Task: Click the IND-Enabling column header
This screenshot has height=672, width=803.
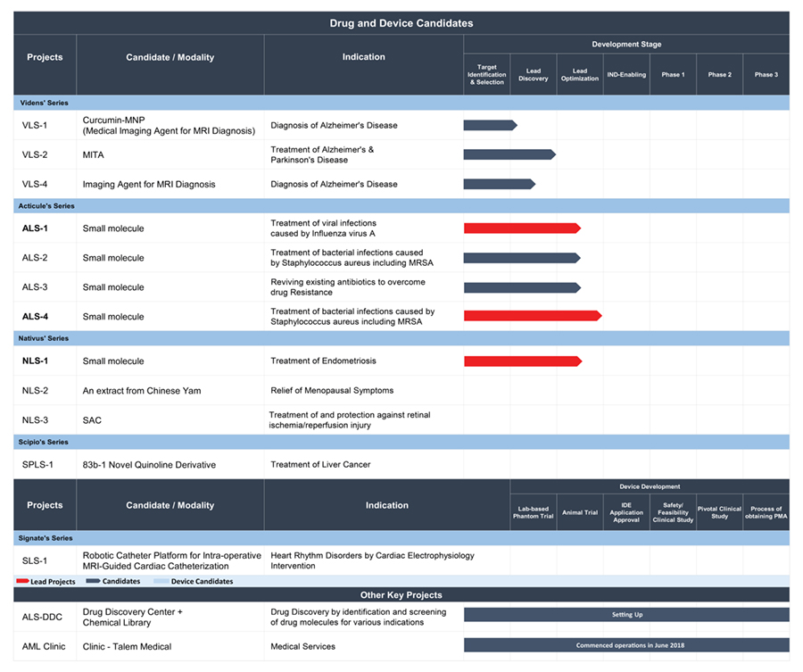Action: tap(626, 74)
